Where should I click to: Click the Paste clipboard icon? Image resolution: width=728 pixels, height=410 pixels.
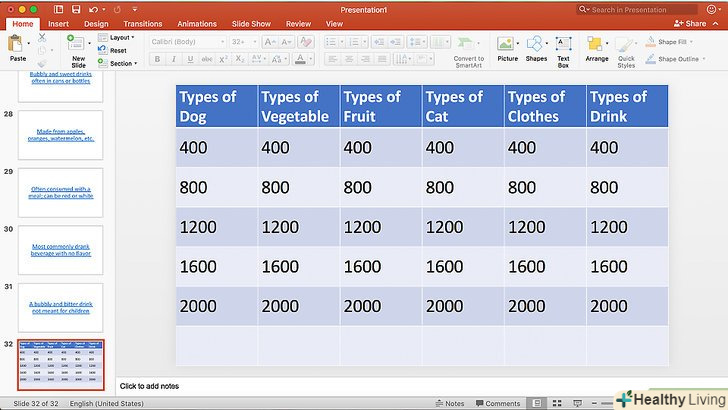click(x=17, y=46)
